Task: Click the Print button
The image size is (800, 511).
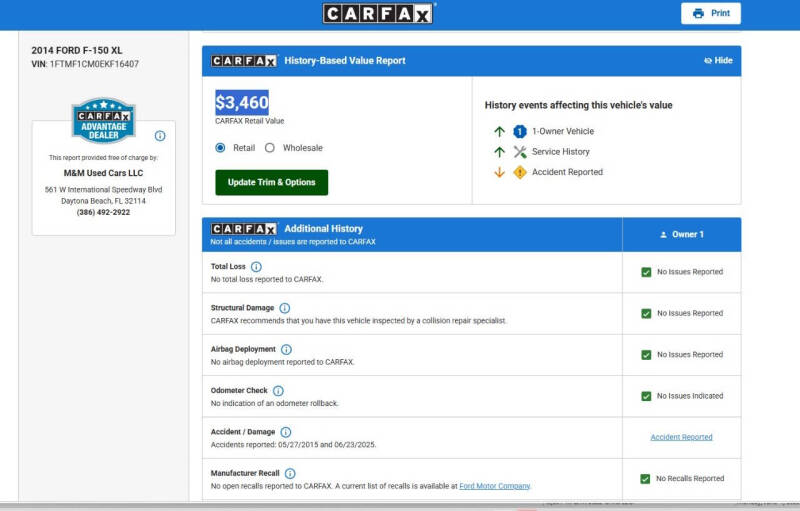Action: pyautogui.click(x=711, y=13)
